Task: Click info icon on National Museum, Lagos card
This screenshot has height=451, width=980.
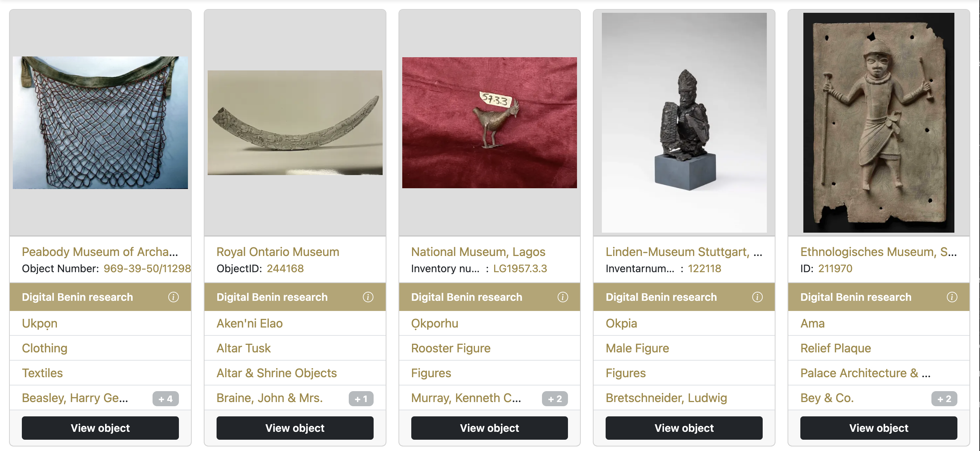Action: click(x=562, y=297)
